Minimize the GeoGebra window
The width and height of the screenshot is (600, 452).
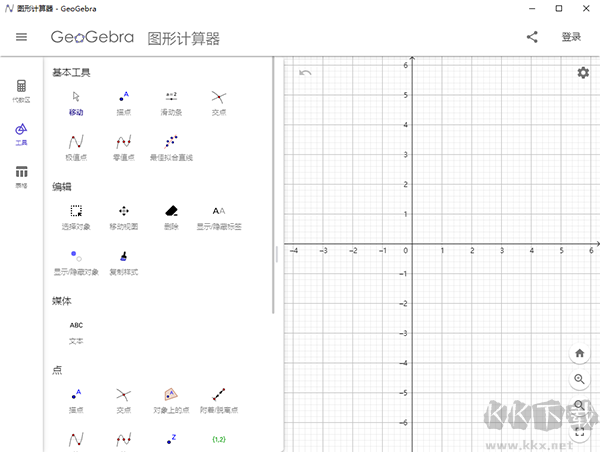[x=532, y=8]
